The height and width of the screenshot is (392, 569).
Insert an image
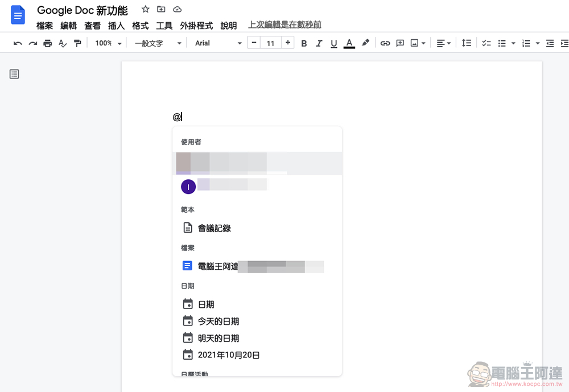(x=414, y=43)
